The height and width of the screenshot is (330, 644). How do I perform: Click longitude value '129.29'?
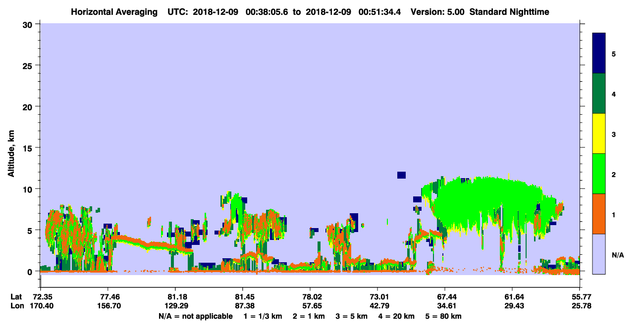pyautogui.click(x=175, y=306)
